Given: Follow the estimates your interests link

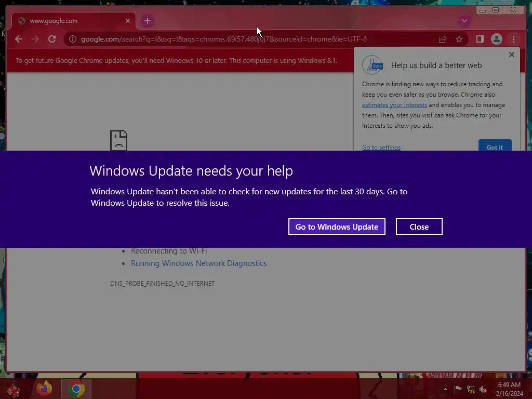Looking at the screenshot, I should 394,105.
